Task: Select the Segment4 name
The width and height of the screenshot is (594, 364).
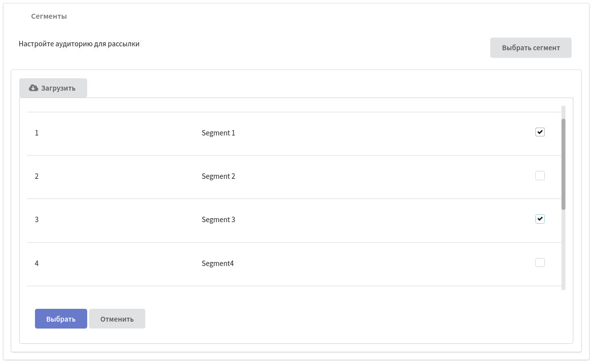Action: pyautogui.click(x=217, y=264)
